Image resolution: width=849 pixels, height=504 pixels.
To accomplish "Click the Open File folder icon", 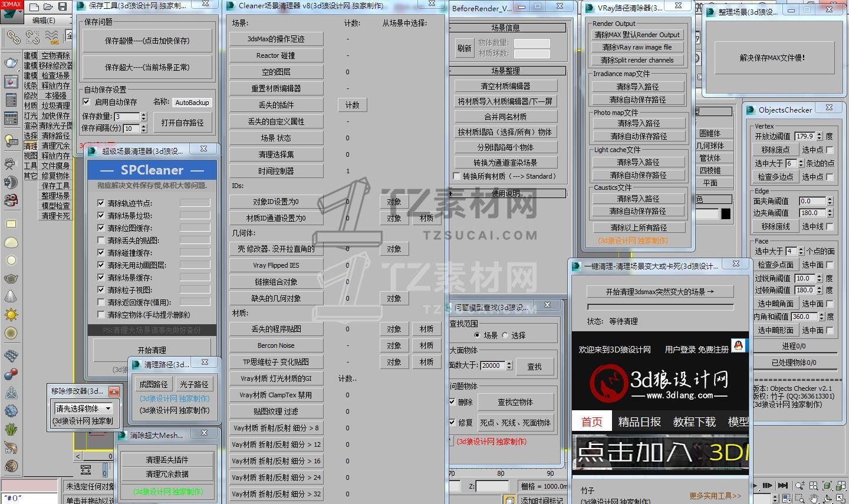I will pos(48,7).
